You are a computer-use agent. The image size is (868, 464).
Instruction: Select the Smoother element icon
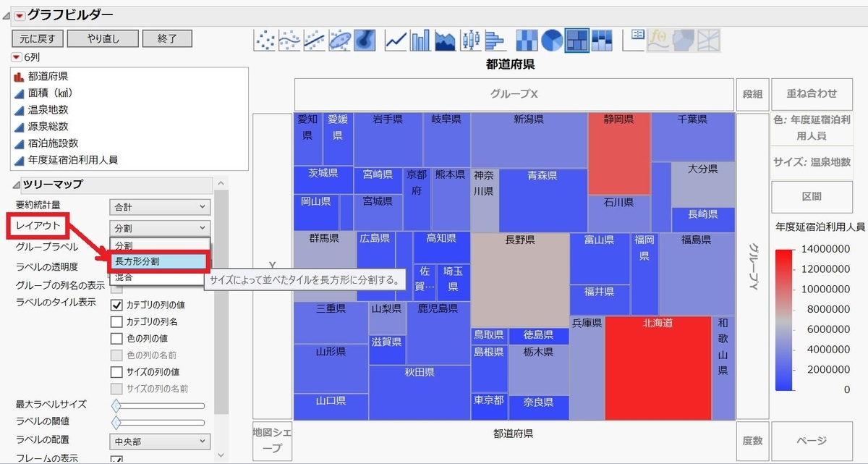[291, 40]
